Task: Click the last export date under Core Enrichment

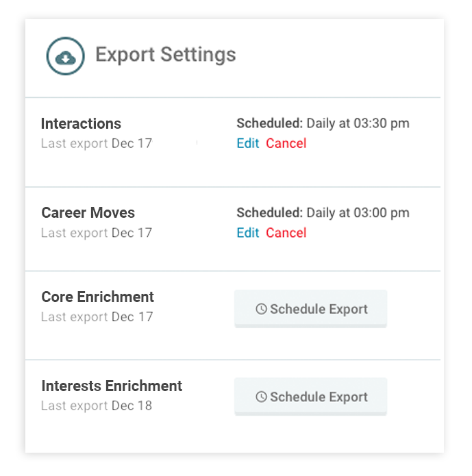Action: click(132, 317)
